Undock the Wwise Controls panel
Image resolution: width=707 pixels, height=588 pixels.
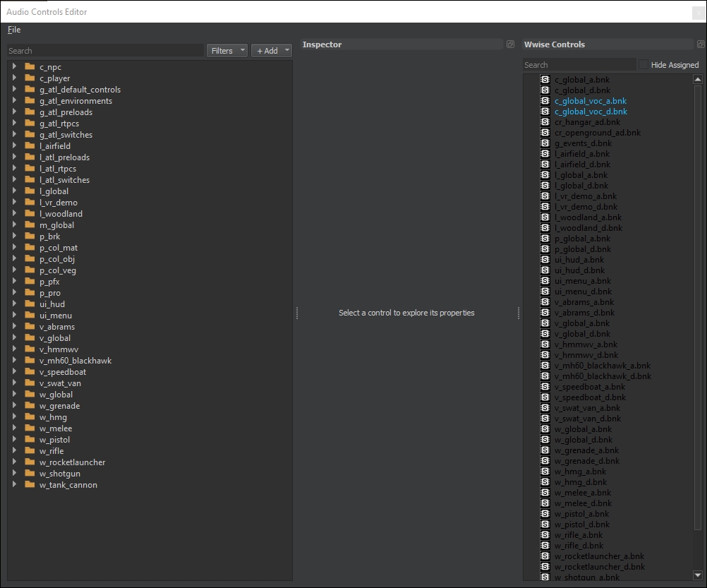[701, 44]
